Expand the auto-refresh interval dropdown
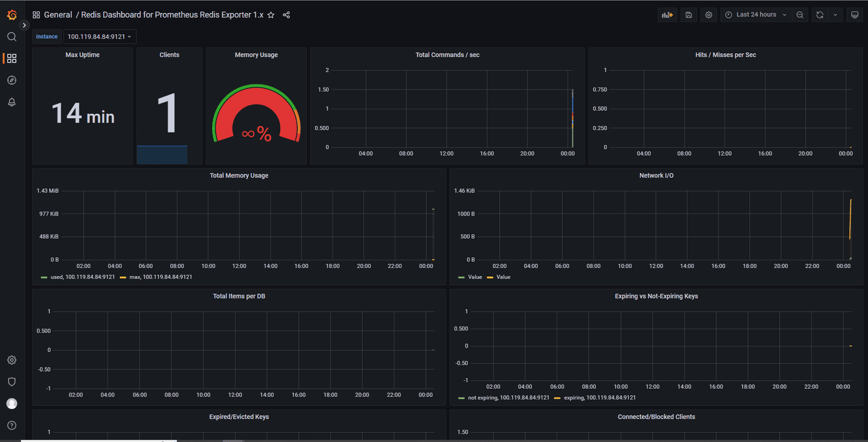 pyautogui.click(x=835, y=15)
